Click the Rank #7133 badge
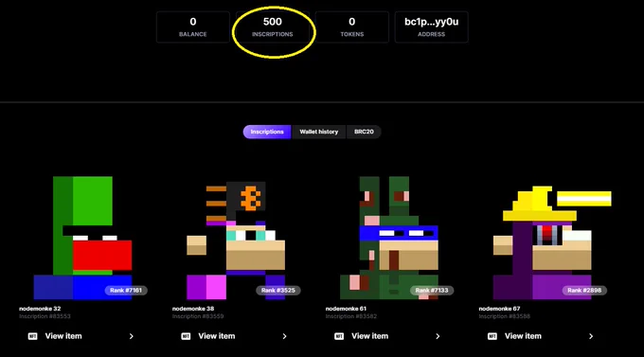The image size is (644, 357). coord(432,290)
